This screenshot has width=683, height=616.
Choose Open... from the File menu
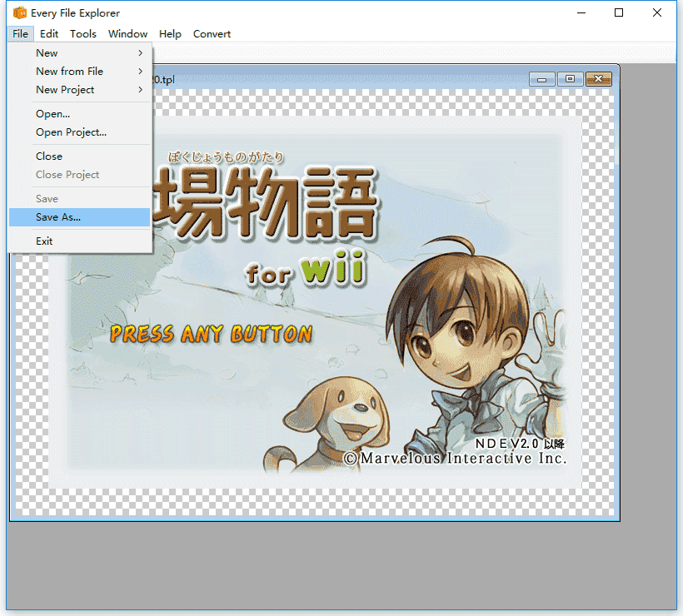(x=80, y=114)
